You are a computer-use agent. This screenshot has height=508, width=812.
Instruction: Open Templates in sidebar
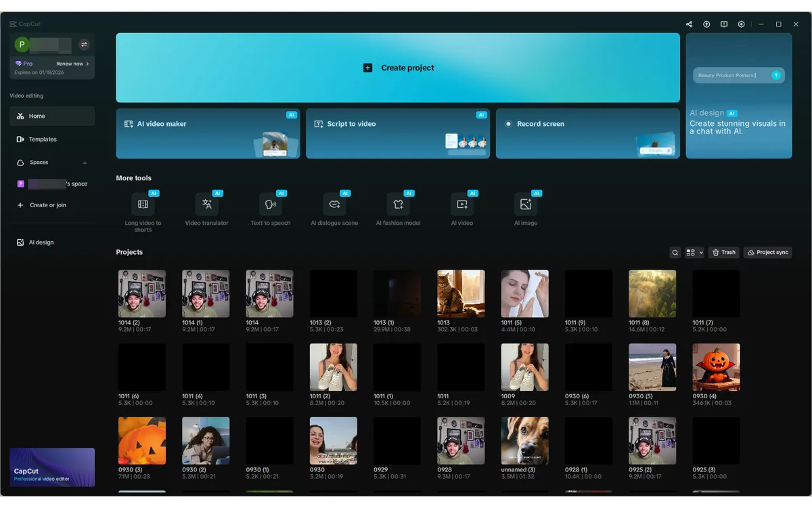tap(52, 140)
